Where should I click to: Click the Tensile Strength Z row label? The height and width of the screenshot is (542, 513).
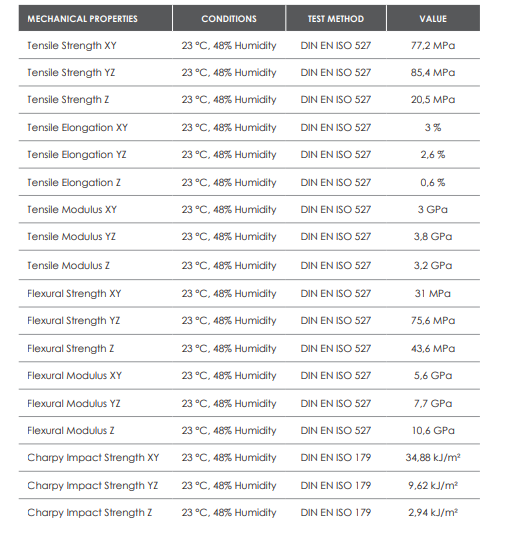tap(68, 100)
